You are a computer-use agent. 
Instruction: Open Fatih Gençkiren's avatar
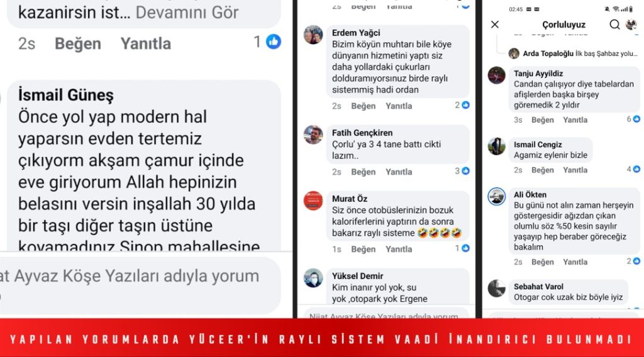point(313,135)
